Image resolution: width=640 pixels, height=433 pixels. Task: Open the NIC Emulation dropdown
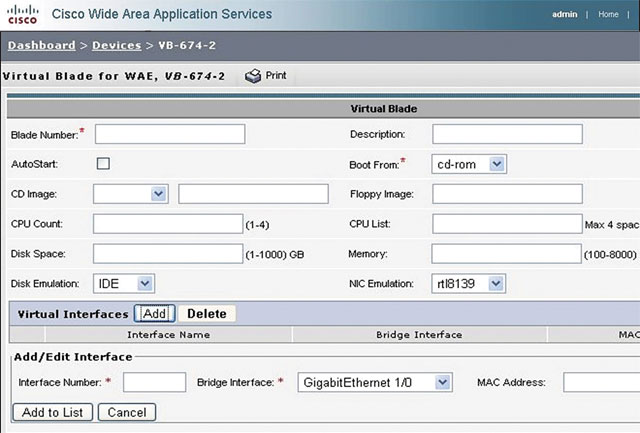click(469, 283)
